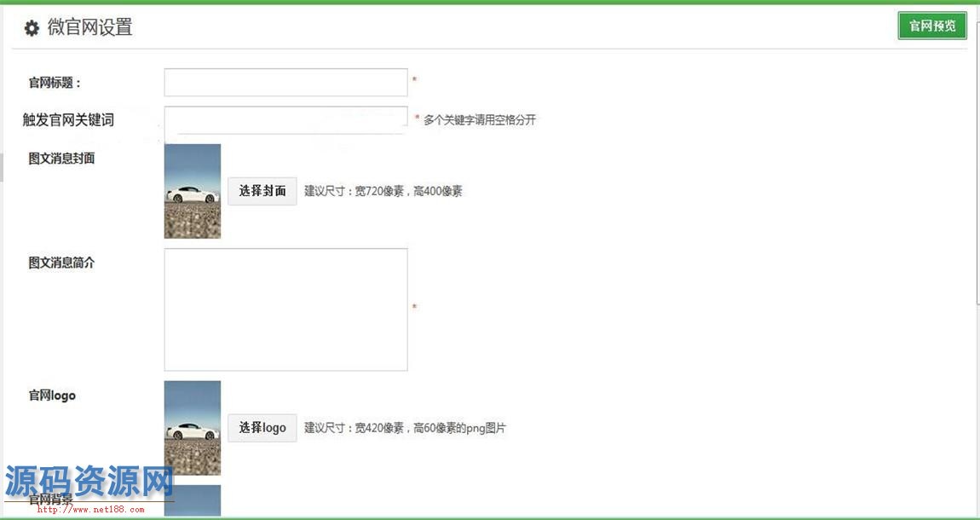The image size is (980, 520).
Task: Focus the 官网标题 text field
Action: pyautogui.click(x=285, y=83)
